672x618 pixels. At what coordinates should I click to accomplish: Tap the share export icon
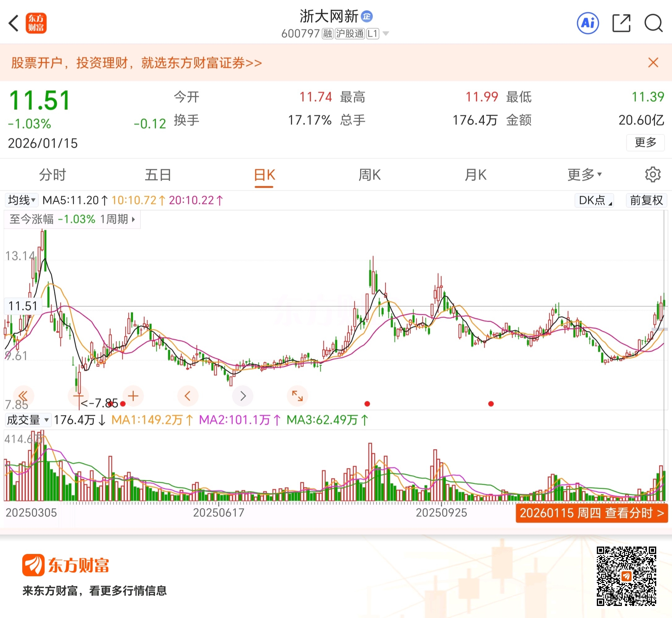[x=621, y=24]
